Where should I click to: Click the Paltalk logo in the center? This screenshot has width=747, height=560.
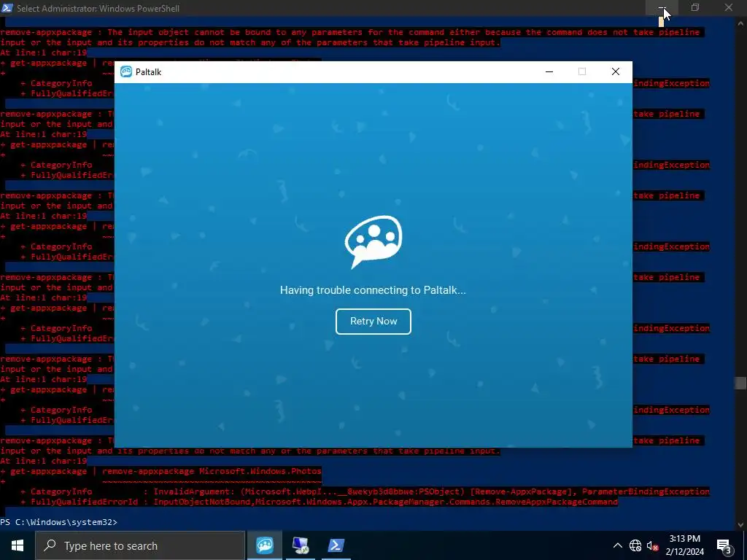[373, 241]
